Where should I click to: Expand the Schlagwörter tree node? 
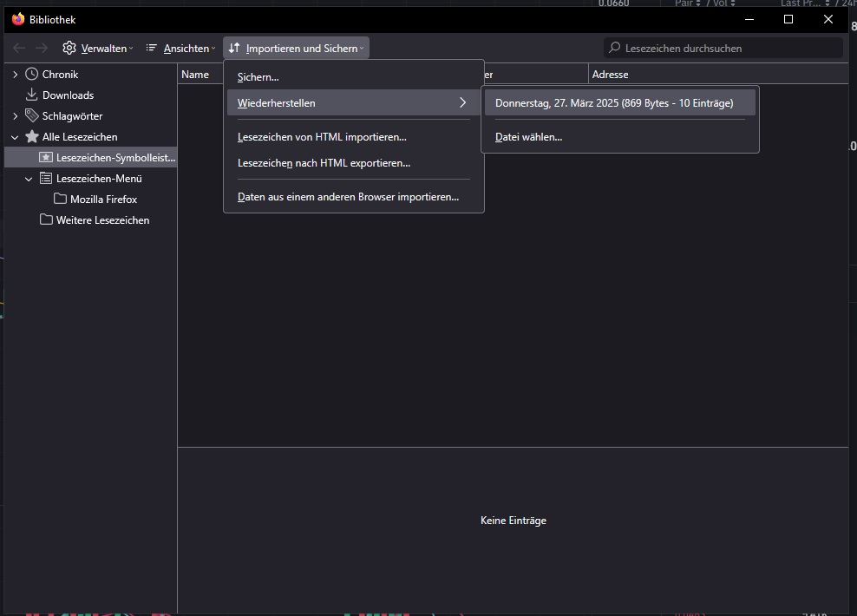point(16,116)
